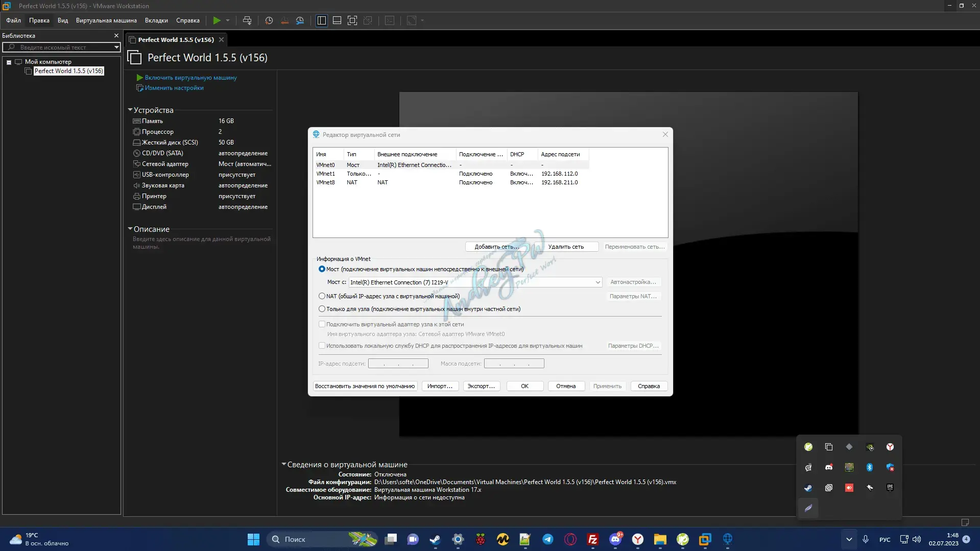Select the NAT radio button
The width and height of the screenshot is (980, 551).
coord(322,296)
